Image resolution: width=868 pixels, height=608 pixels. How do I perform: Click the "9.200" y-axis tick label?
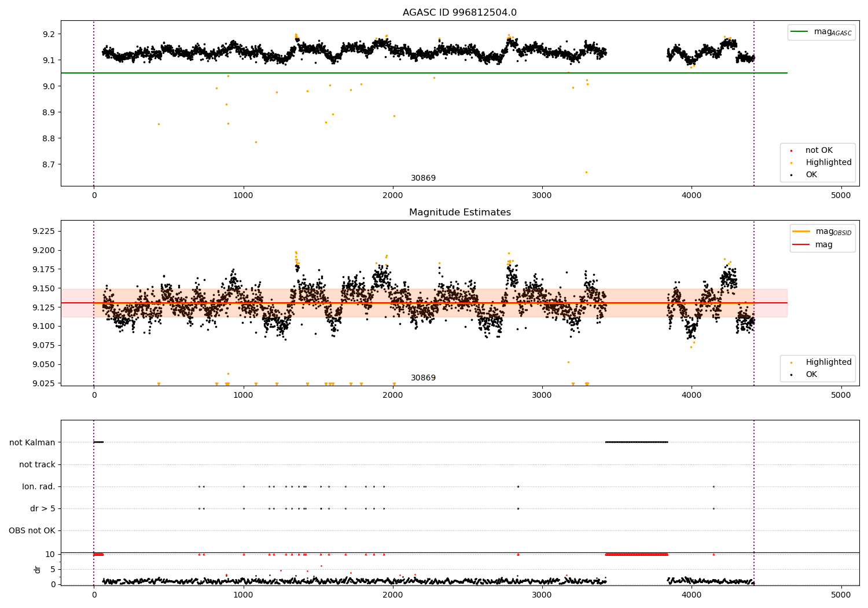click(x=44, y=251)
